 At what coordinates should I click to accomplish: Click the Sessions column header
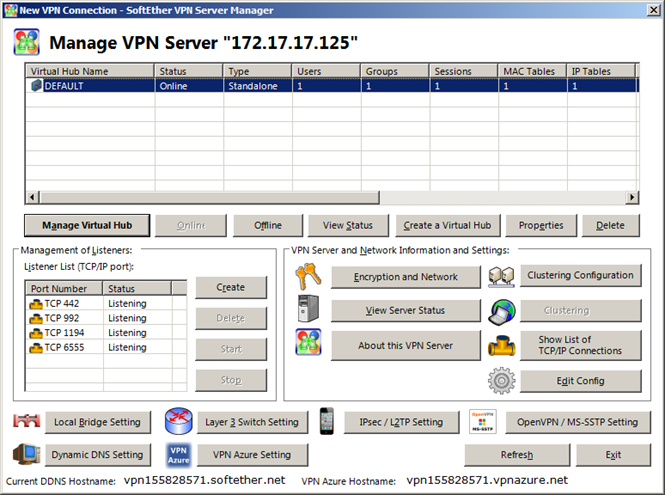click(x=463, y=71)
